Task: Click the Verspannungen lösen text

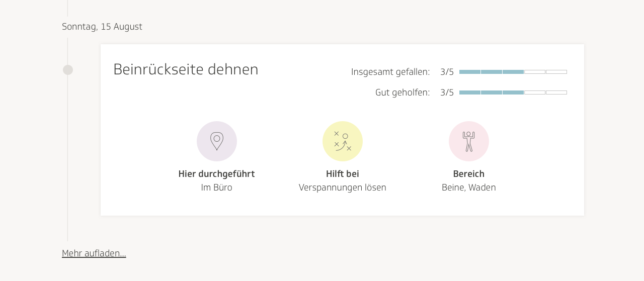Action: (x=343, y=188)
